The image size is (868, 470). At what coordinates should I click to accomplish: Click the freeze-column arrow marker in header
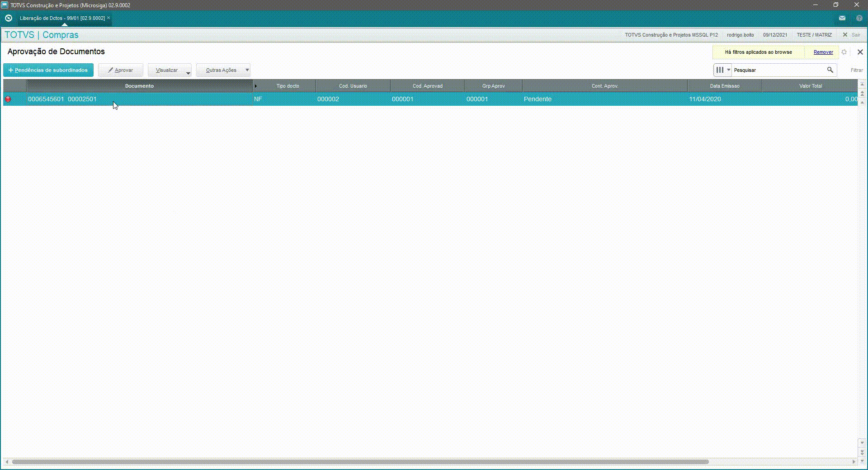coord(255,86)
